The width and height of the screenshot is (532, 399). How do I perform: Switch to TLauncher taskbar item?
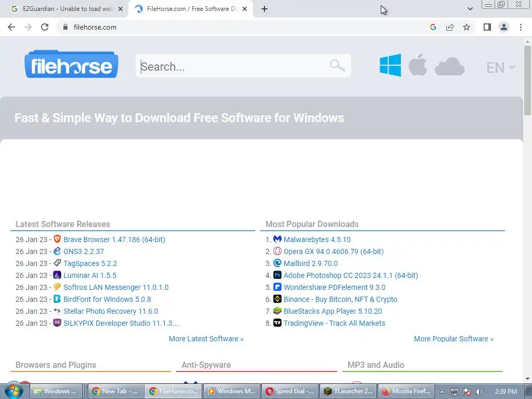click(x=349, y=391)
